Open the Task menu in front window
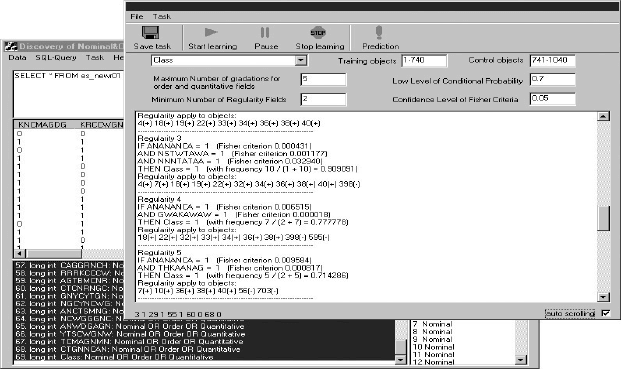Viewport: 621px width, 369px height. [162, 16]
